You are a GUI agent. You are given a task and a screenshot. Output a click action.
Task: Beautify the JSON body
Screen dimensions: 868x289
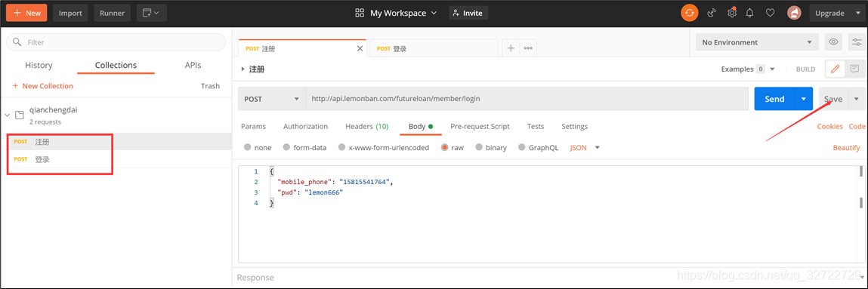click(846, 148)
